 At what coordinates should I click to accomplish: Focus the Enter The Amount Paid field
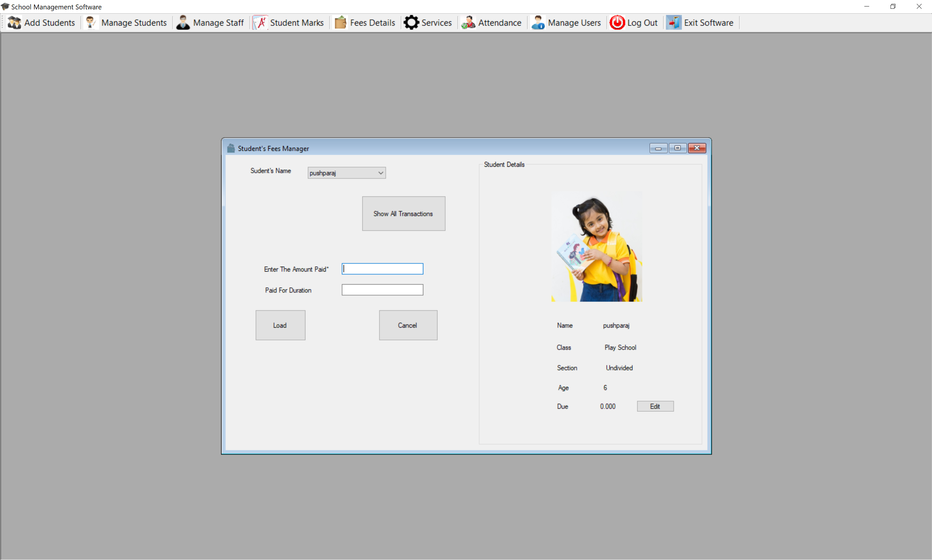coord(382,269)
